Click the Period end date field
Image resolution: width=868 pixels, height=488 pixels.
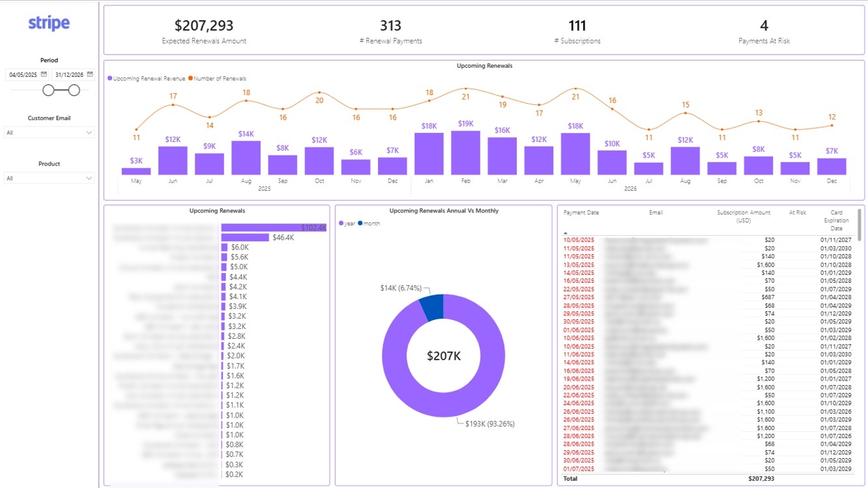tap(73, 74)
